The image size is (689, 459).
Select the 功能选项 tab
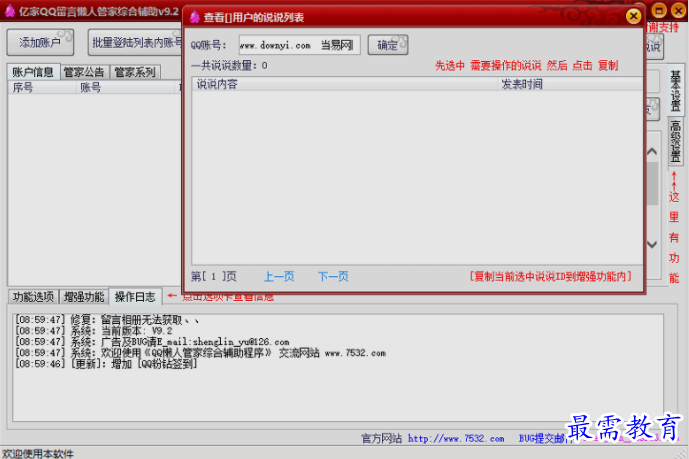[x=33, y=297]
